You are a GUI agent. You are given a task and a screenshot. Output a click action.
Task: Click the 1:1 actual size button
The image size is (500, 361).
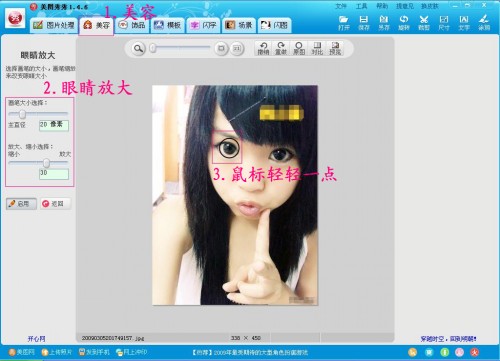coord(237,49)
